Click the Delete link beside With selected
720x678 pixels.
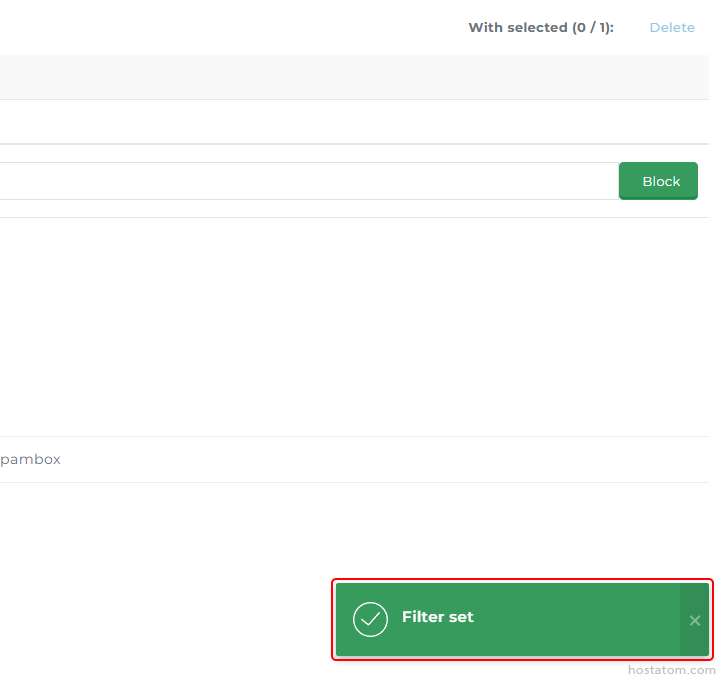672,27
